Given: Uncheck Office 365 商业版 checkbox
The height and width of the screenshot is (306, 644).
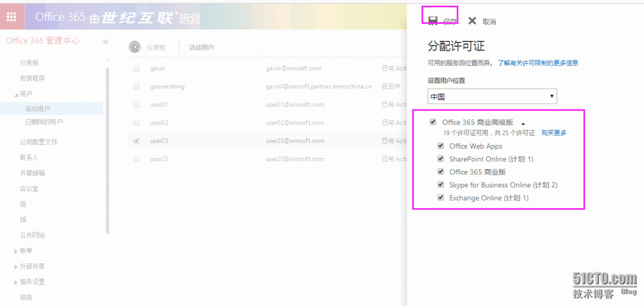Looking at the screenshot, I should 441,172.
